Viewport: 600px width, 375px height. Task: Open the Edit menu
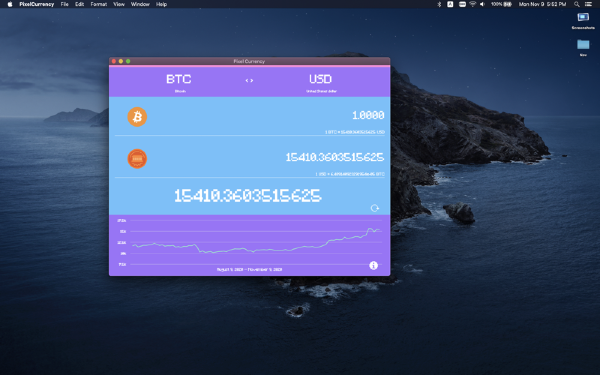(x=80, y=4)
